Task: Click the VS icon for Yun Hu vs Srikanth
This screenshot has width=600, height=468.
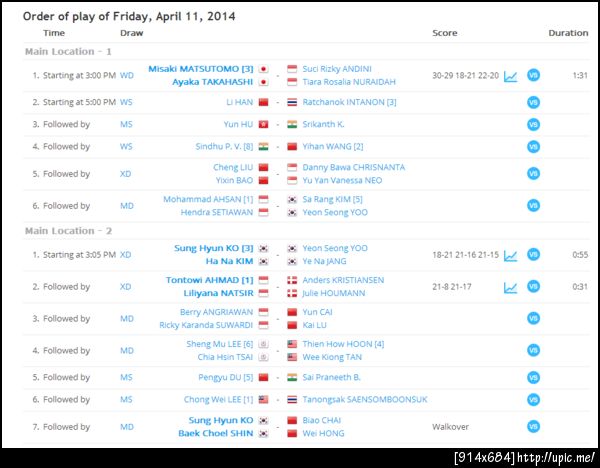Action: coord(533,124)
